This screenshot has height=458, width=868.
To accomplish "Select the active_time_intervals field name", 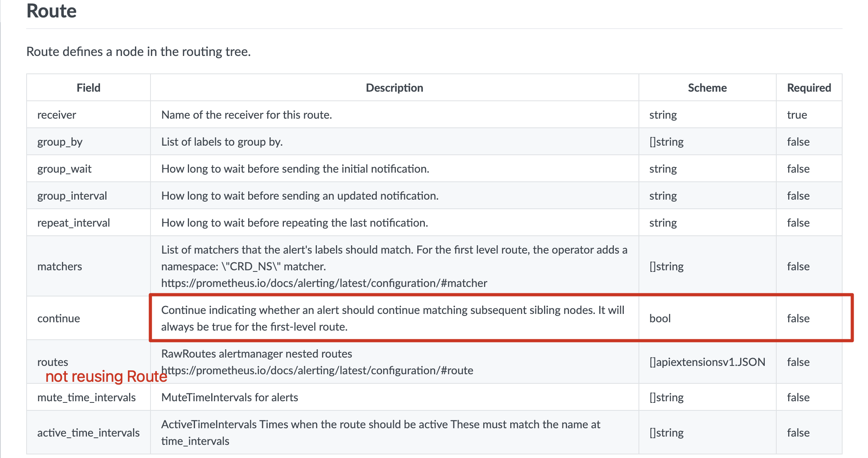I will [x=89, y=432].
